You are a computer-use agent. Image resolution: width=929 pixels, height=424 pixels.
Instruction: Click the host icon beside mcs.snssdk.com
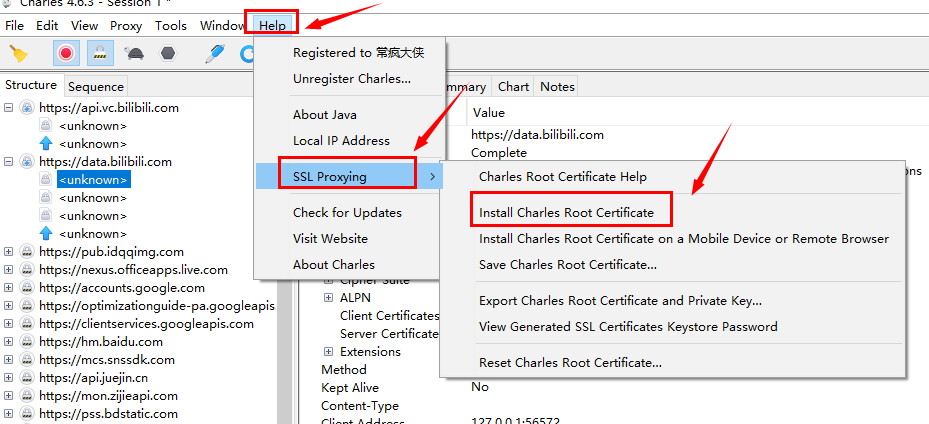point(27,359)
